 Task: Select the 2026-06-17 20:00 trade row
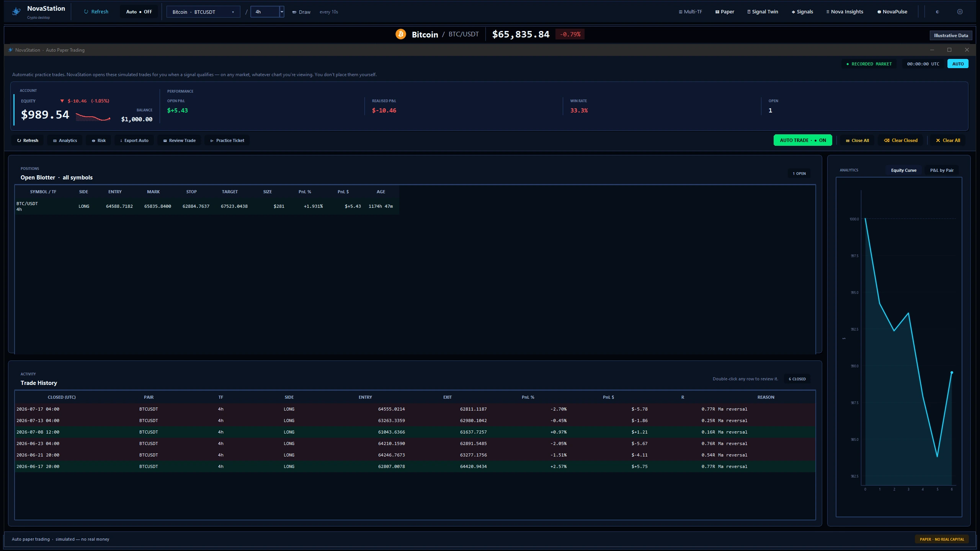click(x=415, y=466)
